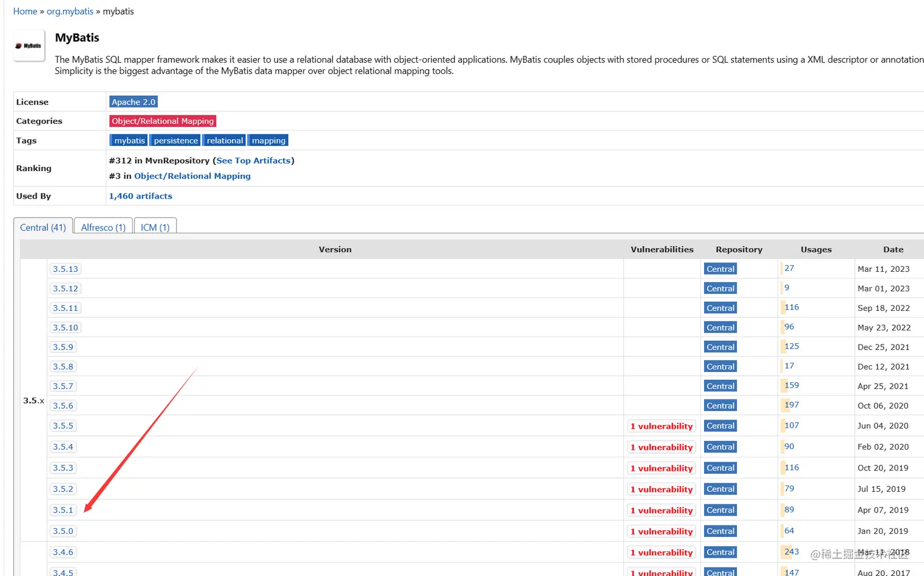
Task: Open version 3.5.13
Action: [65, 269]
